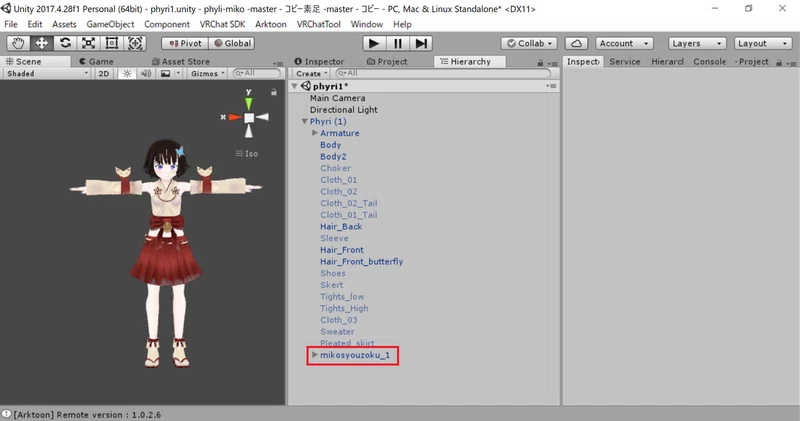The width and height of the screenshot is (800, 421).
Task: Toggle Global handle rotation
Action: point(232,43)
